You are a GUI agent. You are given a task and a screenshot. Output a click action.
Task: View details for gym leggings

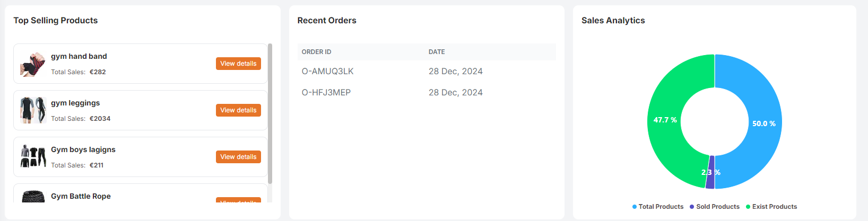pos(238,110)
